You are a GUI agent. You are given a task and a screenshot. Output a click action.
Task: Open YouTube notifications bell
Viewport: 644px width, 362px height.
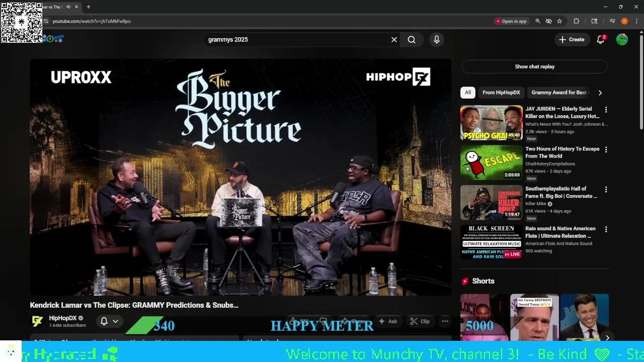point(600,40)
